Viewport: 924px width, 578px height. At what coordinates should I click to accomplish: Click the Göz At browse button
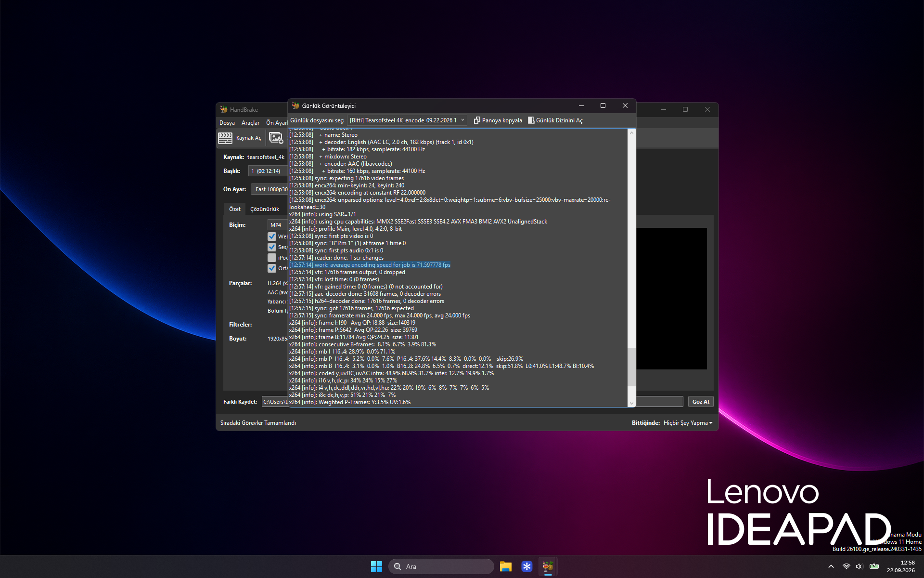point(701,402)
